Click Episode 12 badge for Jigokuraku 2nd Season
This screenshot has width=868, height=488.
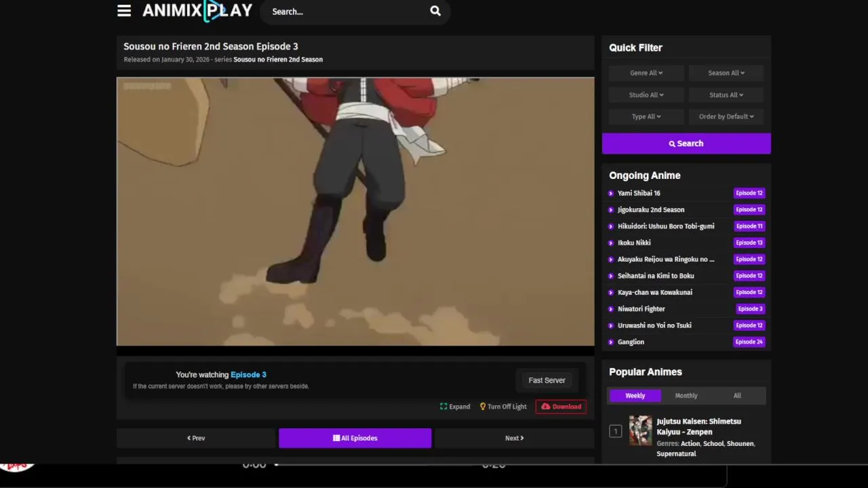click(749, 210)
